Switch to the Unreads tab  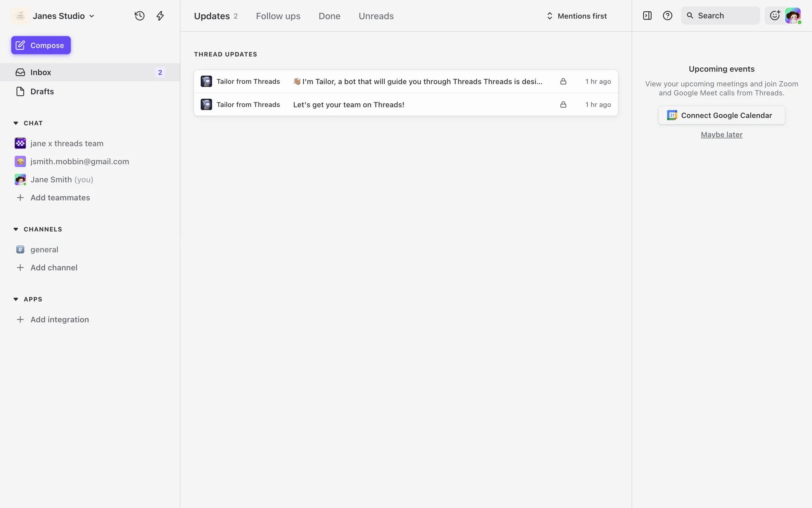pos(376,16)
